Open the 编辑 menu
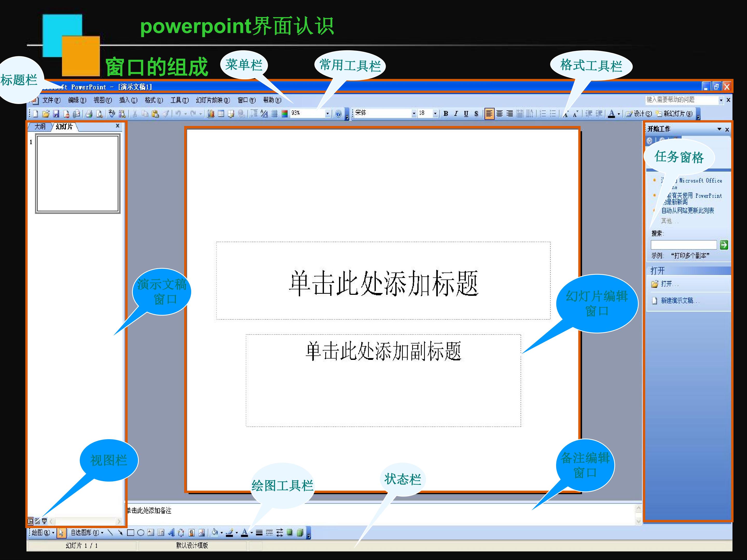 (x=77, y=100)
